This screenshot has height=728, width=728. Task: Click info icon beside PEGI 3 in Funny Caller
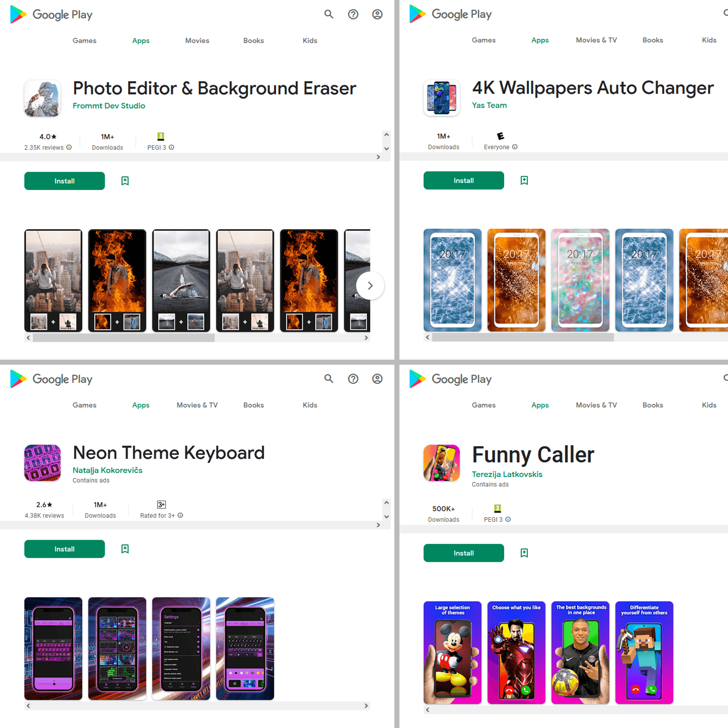508,519
